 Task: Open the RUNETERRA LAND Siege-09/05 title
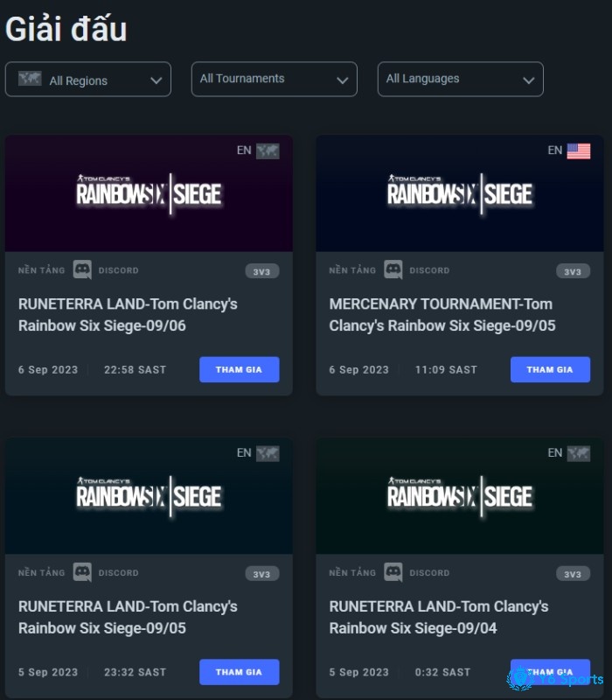point(128,618)
